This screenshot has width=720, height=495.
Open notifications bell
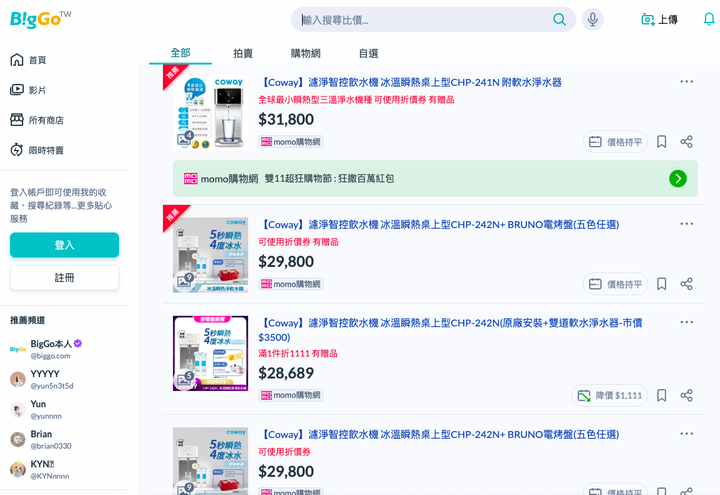pos(709,19)
